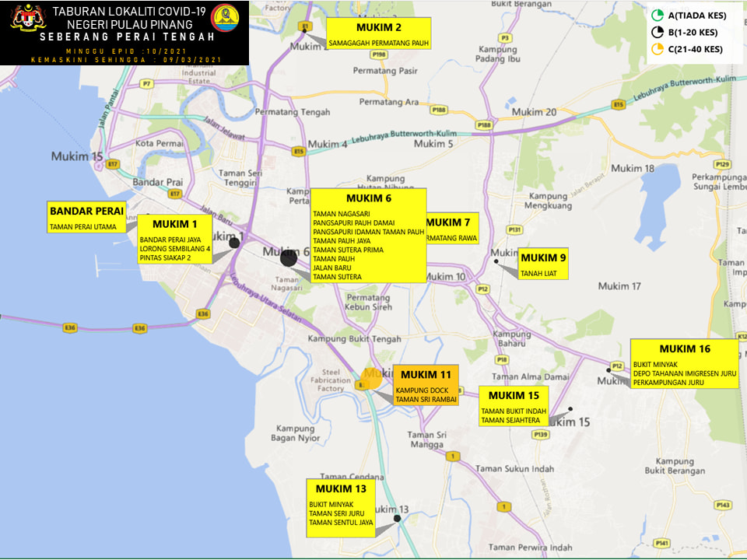Open the MUKIM 2 callout box
747x560 pixels.
tap(379, 33)
